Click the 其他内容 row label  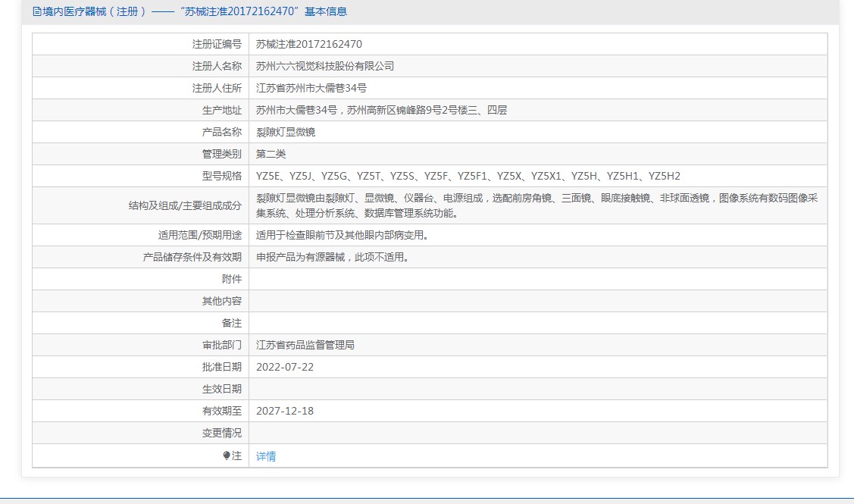coord(222,301)
